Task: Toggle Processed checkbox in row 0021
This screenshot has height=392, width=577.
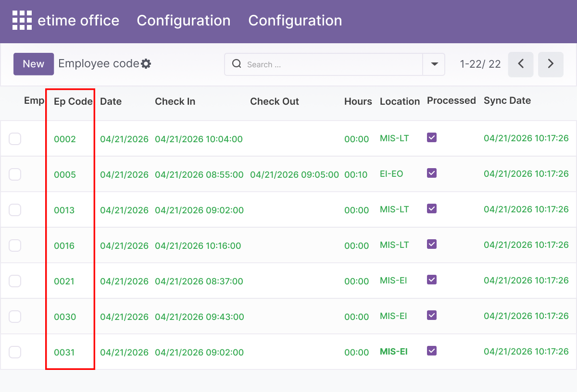Action: pyautogui.click(x=432, y=280)
